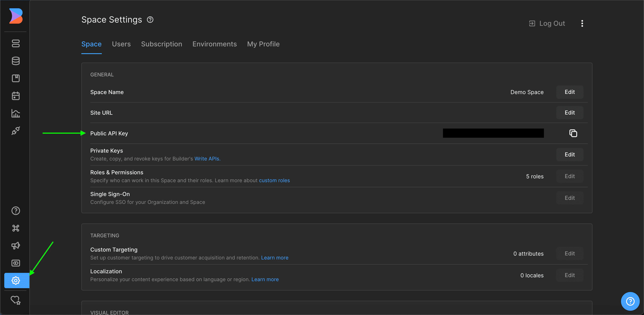Edit Private Keys settings
This screenshot has height=315, width=644.
coord(569,154)
